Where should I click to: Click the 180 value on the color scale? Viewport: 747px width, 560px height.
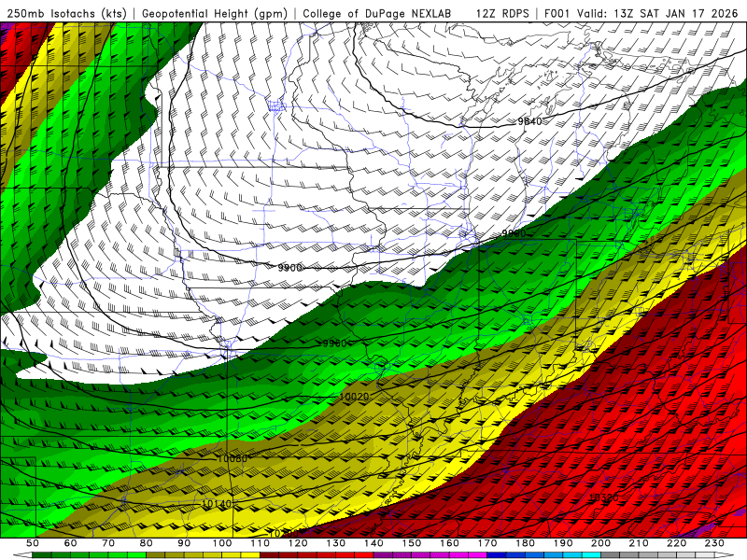525,543
